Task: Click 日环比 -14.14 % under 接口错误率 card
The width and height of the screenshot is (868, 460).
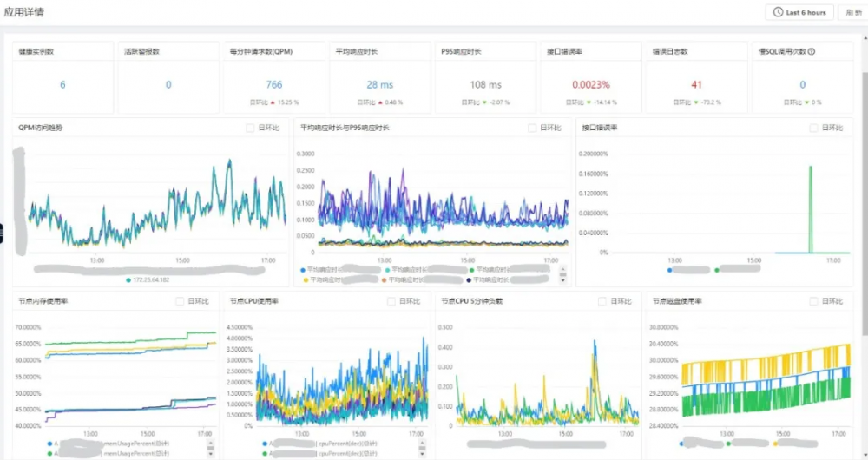Action: point(591,102)
